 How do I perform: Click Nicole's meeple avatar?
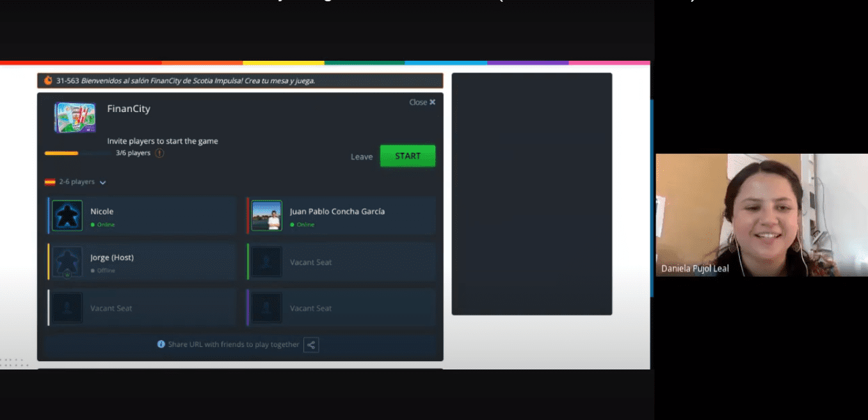(x=67, y=216)
